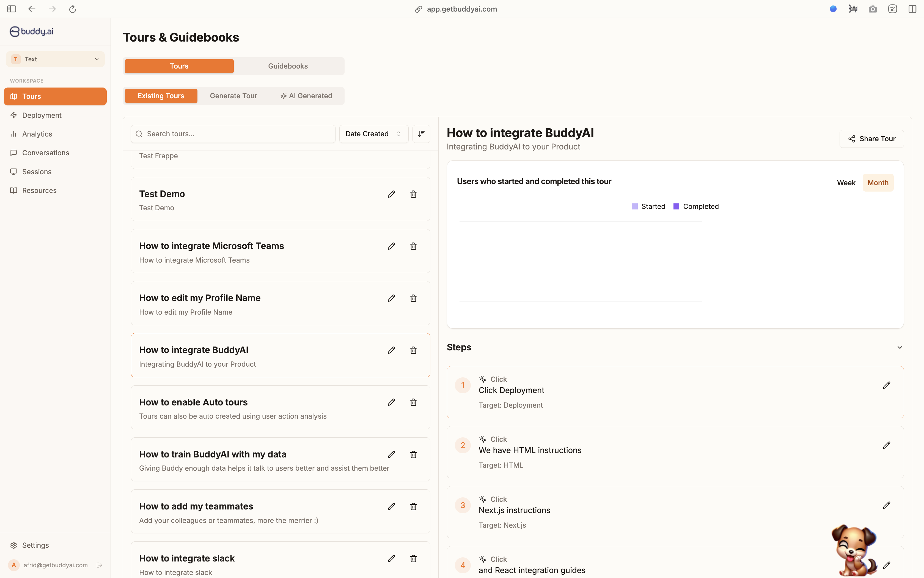Screen dimensions: 924x578
Task: Click the logout icon beside the email
Action: [x=99, y=565]
